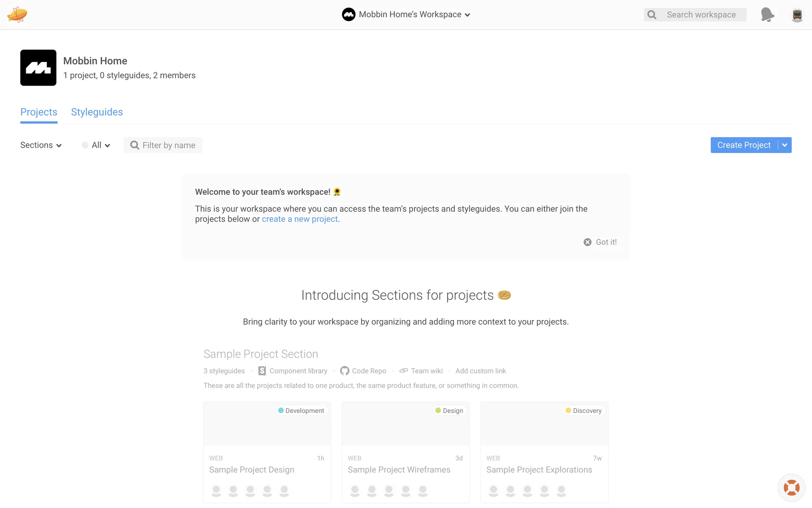This screenshot has height=508, width=812.
Task: Open the notifications bell
Action: 767,14
